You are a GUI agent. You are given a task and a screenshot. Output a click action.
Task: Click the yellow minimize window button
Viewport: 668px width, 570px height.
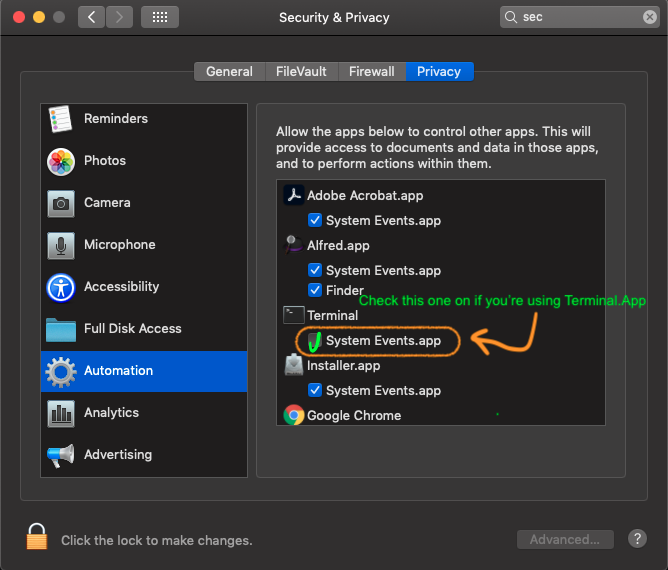click(39, 17)
